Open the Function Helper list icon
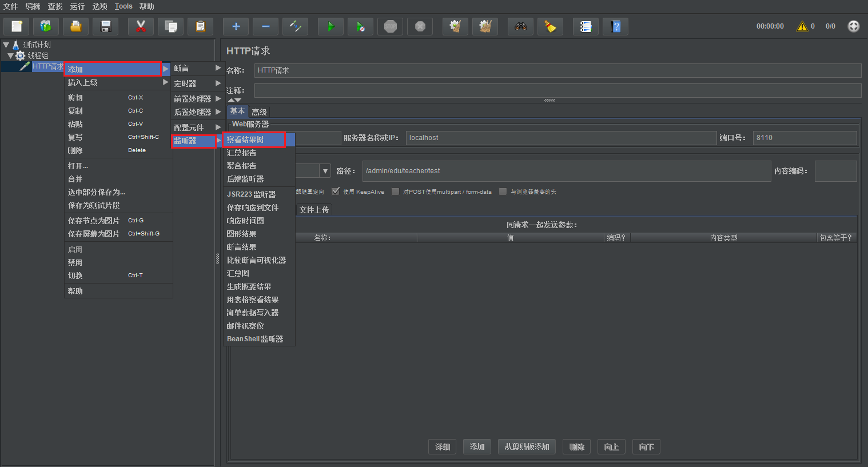The height and width of the screenshot is (467, 868). tap(586, 26)
